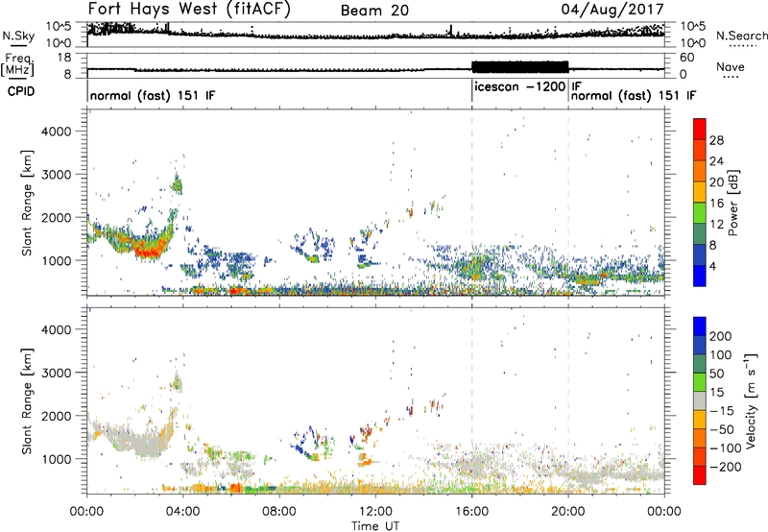Select the '20:00' time tick label
Image resolution: width=768 pixels, height=532 pixels.
[567, 512]
